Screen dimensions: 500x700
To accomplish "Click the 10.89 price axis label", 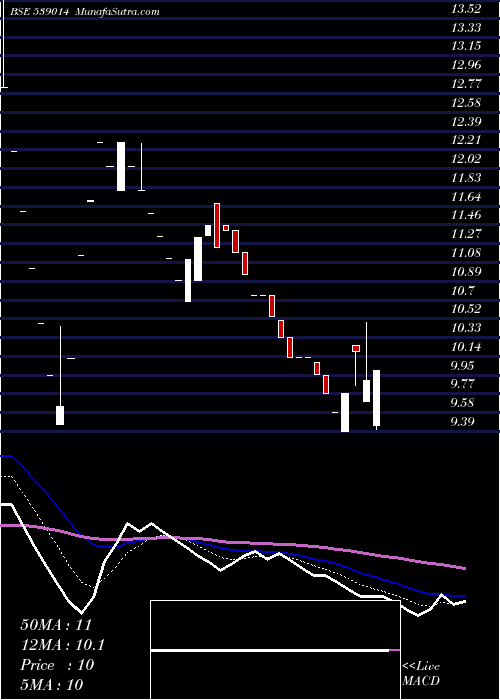I will pyautogui.click(x=466, y=272).
